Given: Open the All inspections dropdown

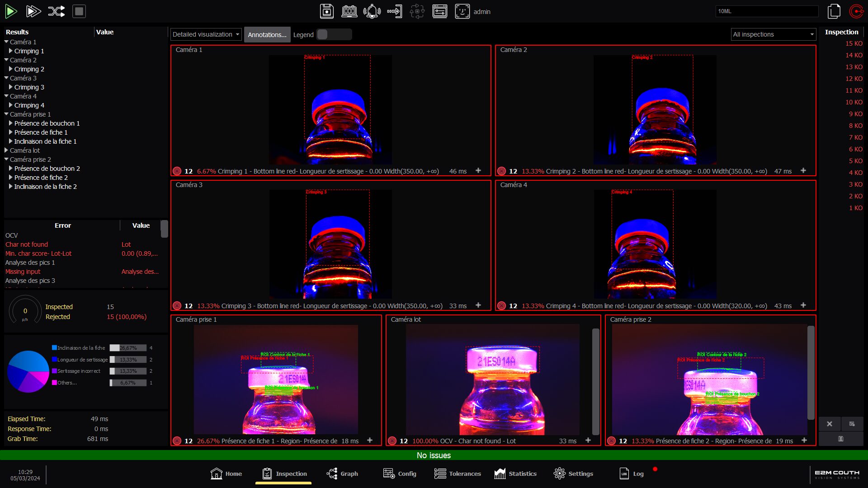Looking at the screenshot, I should 774,34.
